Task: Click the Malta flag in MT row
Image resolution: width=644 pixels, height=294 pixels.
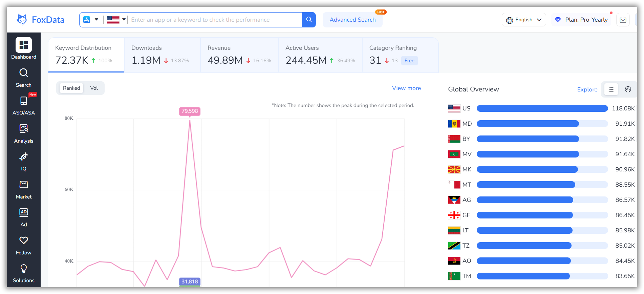Action: click(x=454, y=185)
